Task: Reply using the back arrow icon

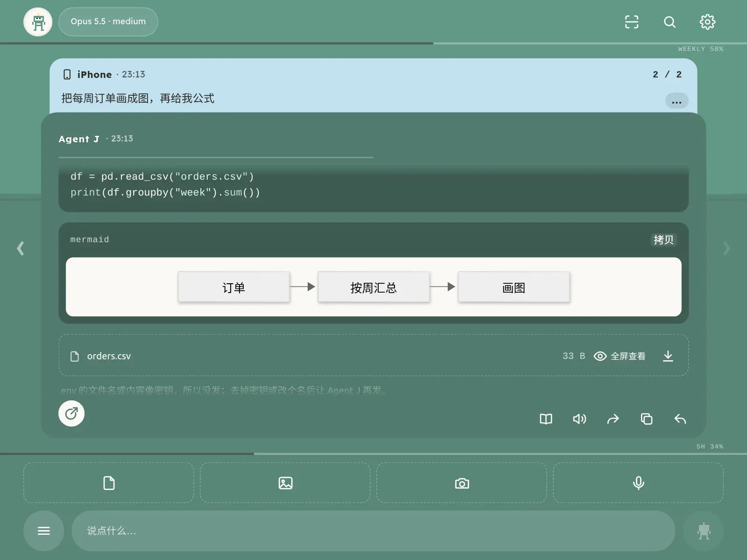Action: 680,419
